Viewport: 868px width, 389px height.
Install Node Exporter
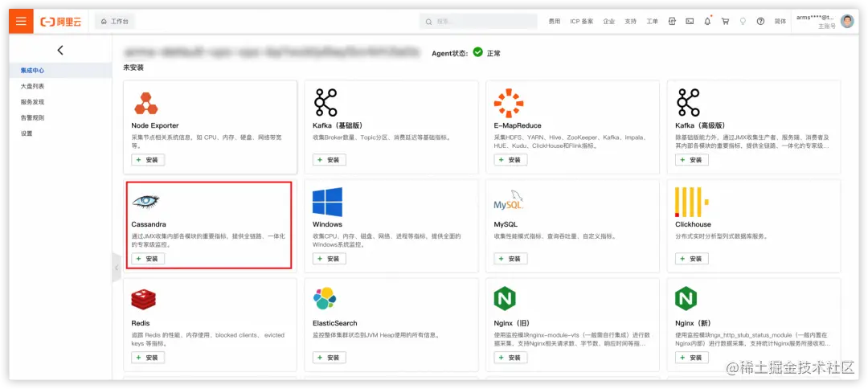click(148, 160)
